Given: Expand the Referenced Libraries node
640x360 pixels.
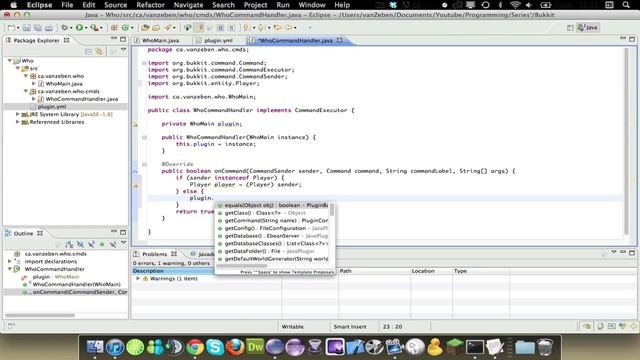Looking at the screenshot, I should point(18,122).
